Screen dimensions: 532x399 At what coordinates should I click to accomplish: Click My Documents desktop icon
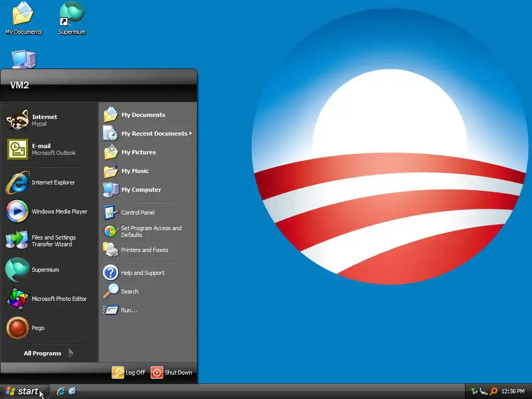point(23,14)
